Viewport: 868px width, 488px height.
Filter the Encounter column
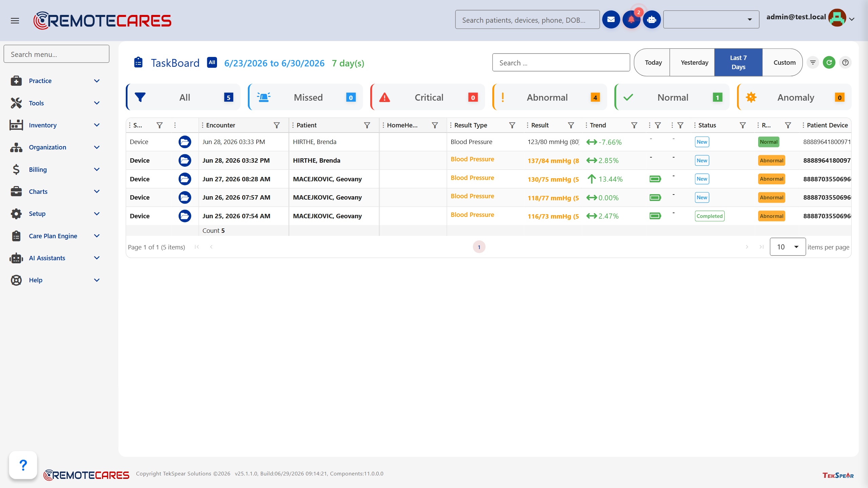(x=277, y=125)
